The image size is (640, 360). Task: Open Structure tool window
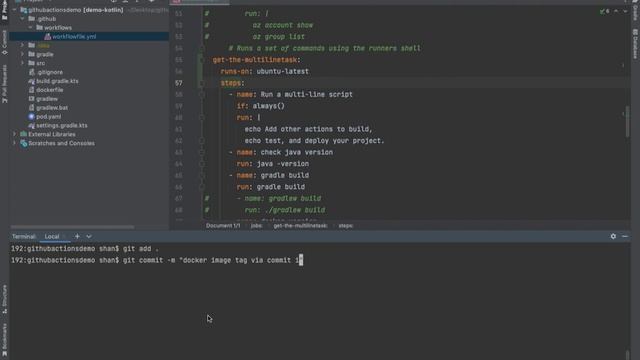click(4, 299)
